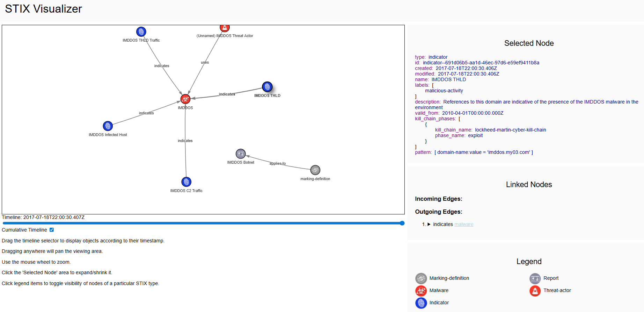The height and width of the screenshot is (312, 644).
Task: Select the IMDDOS Infected Host node
Action: pyautogui.click(x=108, y=126)
